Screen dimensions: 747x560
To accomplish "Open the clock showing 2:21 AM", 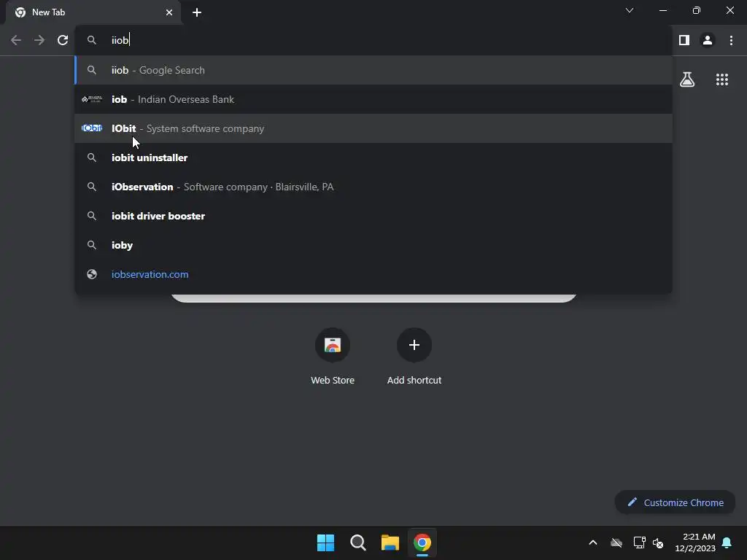I will (x=695, y=542).
